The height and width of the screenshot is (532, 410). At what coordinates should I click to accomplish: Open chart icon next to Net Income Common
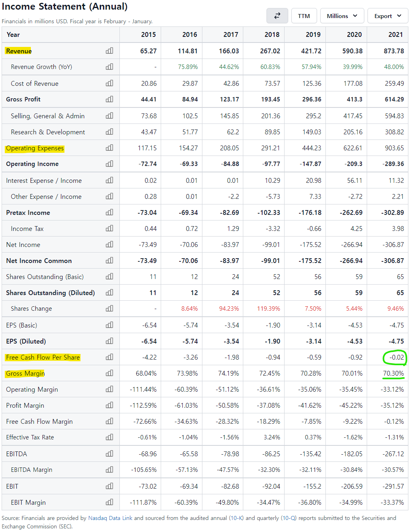109,261
